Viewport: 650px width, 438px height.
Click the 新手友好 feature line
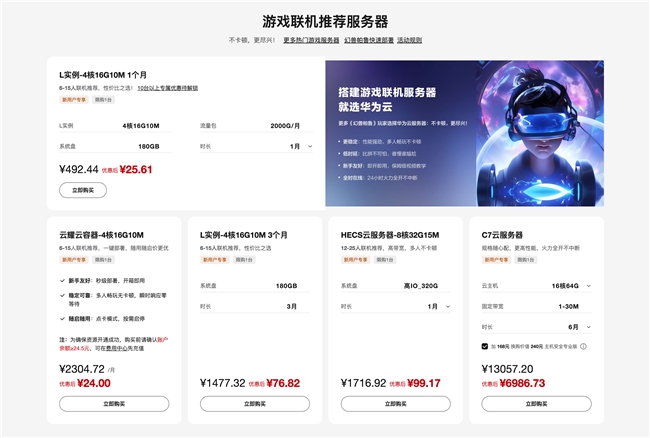tap(106, 281)
